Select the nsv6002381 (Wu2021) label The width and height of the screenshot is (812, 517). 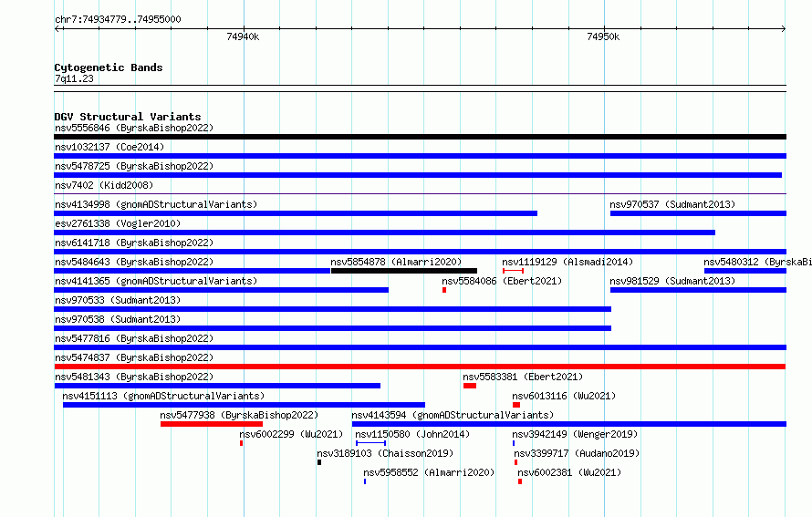point(569,472)
